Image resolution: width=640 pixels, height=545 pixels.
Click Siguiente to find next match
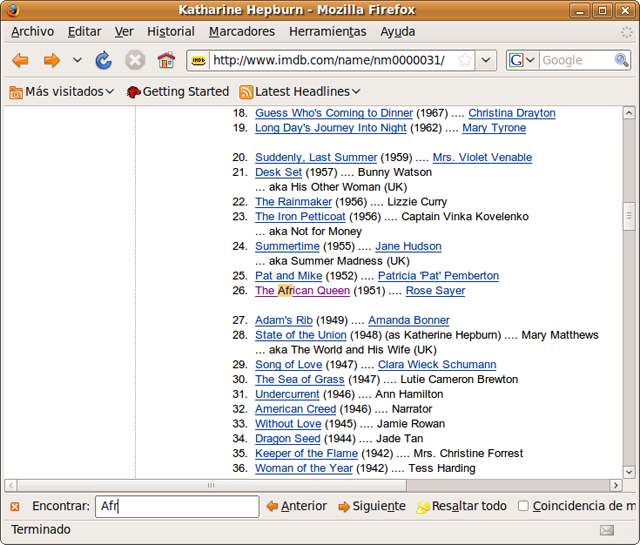372,506
